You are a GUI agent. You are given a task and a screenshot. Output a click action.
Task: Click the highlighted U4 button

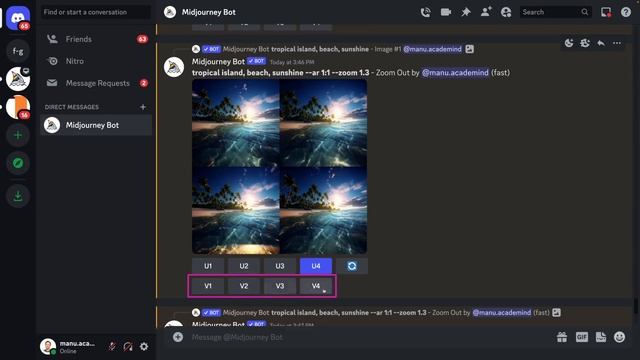[x=316, y=266]
